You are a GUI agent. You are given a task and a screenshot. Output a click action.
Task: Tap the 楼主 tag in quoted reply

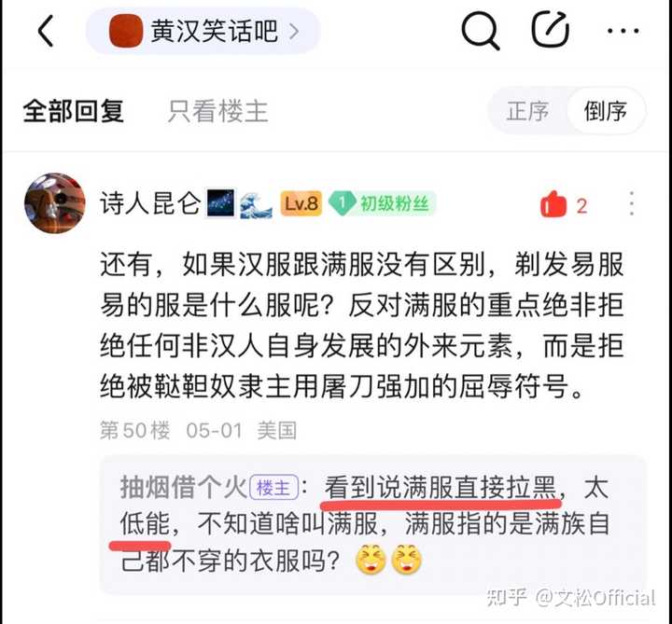(273, 488)
